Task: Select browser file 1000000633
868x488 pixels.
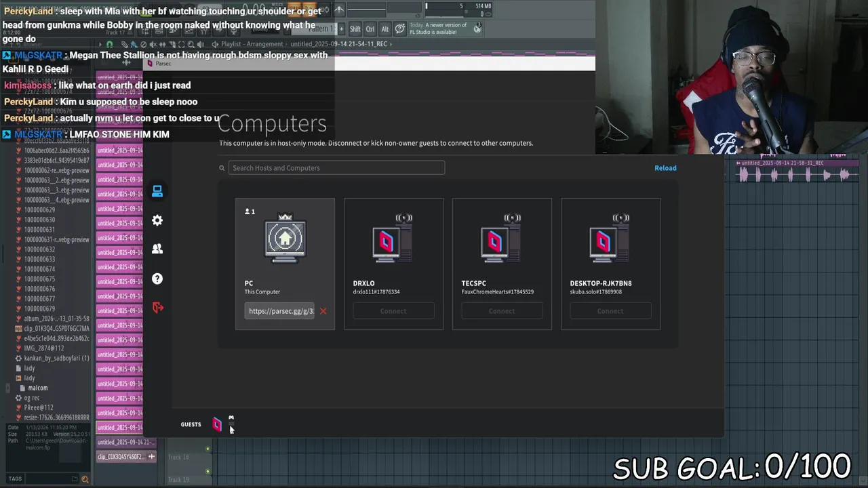Action: point(39,260)
